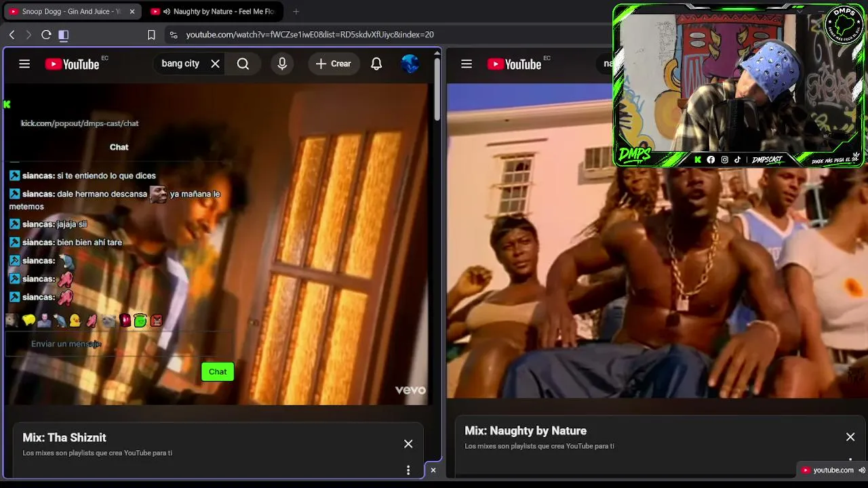Click the green Chat send button
Image resolution: width=868 pixels, height=488 pixels.
(218, 371)
